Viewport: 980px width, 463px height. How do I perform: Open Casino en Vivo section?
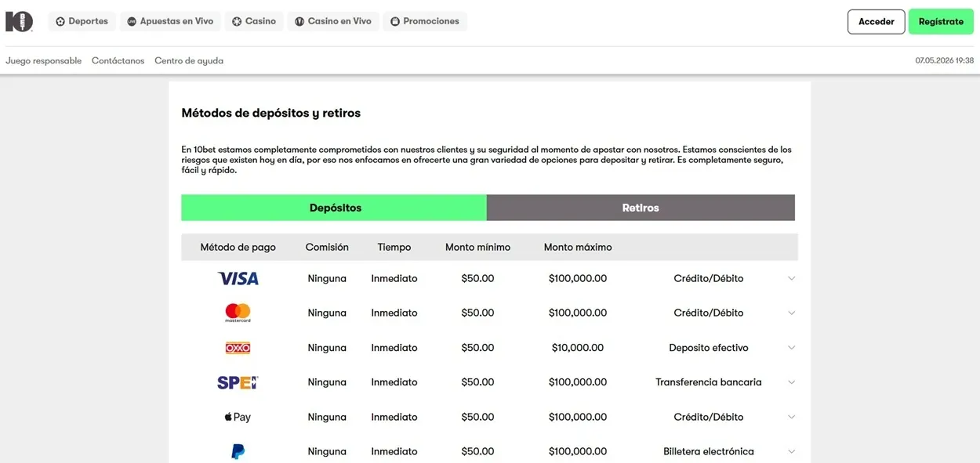tap(333, 21)
